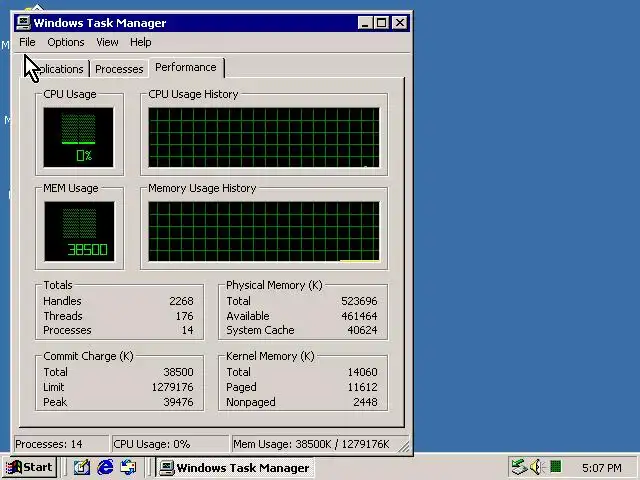Close the Task Manager window
The image size is (640, 480).
coord(400,23)
